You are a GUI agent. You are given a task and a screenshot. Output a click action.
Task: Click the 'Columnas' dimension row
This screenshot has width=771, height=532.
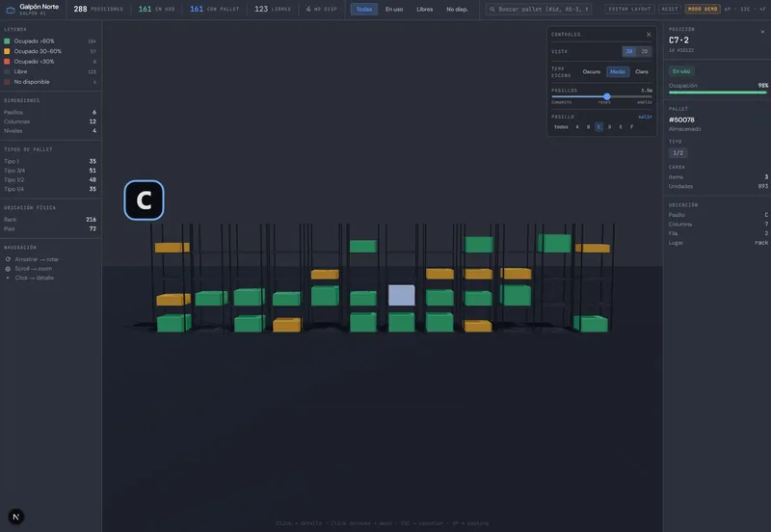[x=50, y=122]
